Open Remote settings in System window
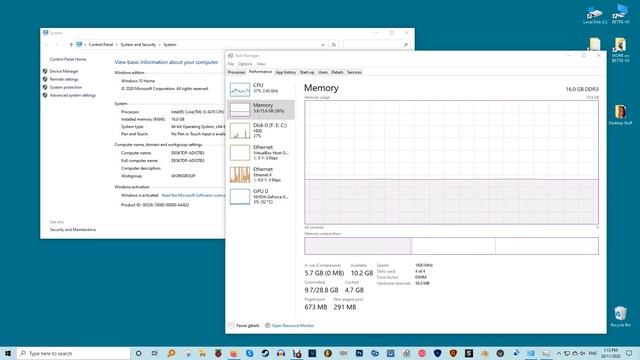 (64, 79)
